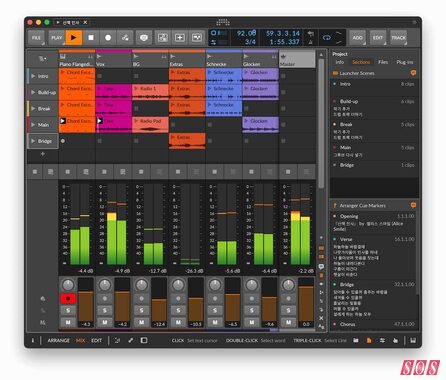The width and height of the screenshot is (446, 380).
Task: Toggle comments for Arranger Cue Markers
Action: pyautogui.click(x=413, y=205)
